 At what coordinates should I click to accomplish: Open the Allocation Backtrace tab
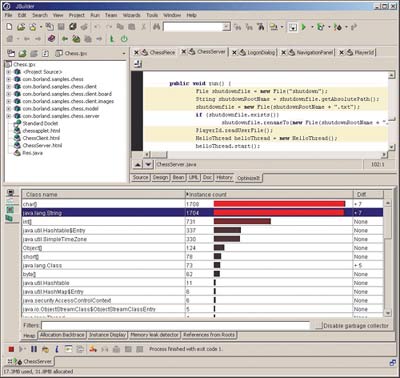pyautogui.click(x=62, y=335)
